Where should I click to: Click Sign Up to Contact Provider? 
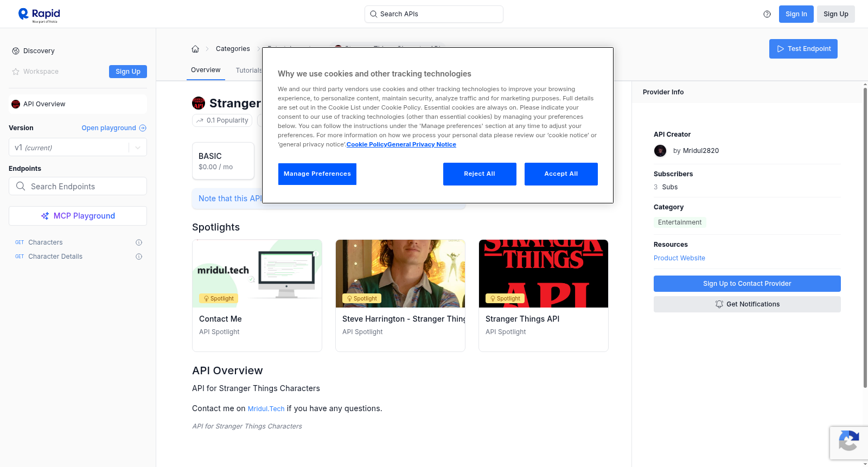coord(747,284)
